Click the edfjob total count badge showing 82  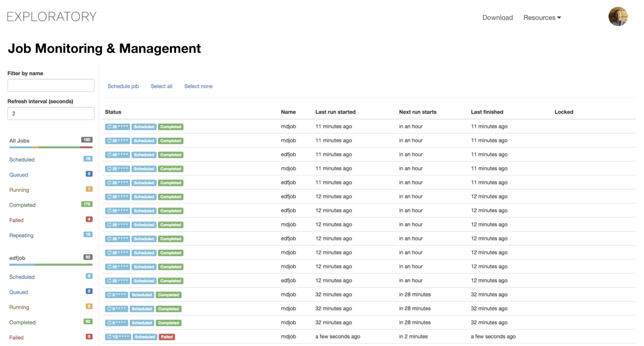87,257
